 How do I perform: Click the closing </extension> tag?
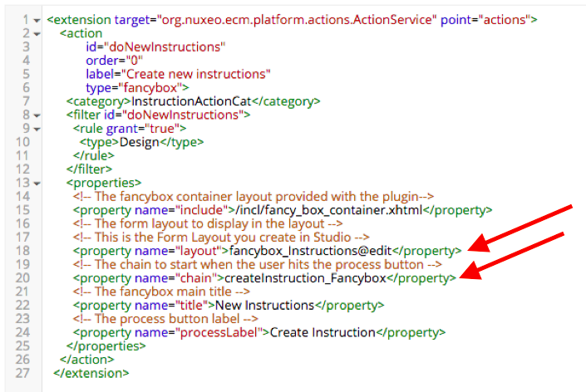click(91, 374)
